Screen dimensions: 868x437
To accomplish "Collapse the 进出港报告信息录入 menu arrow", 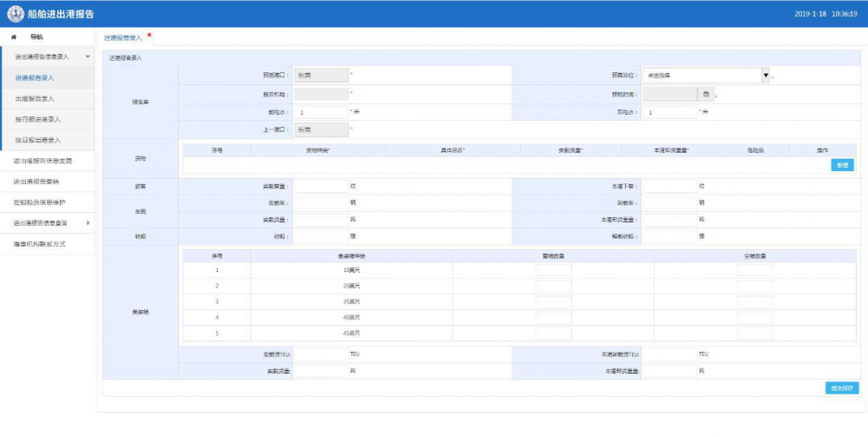I will click(x=87, y=56).
